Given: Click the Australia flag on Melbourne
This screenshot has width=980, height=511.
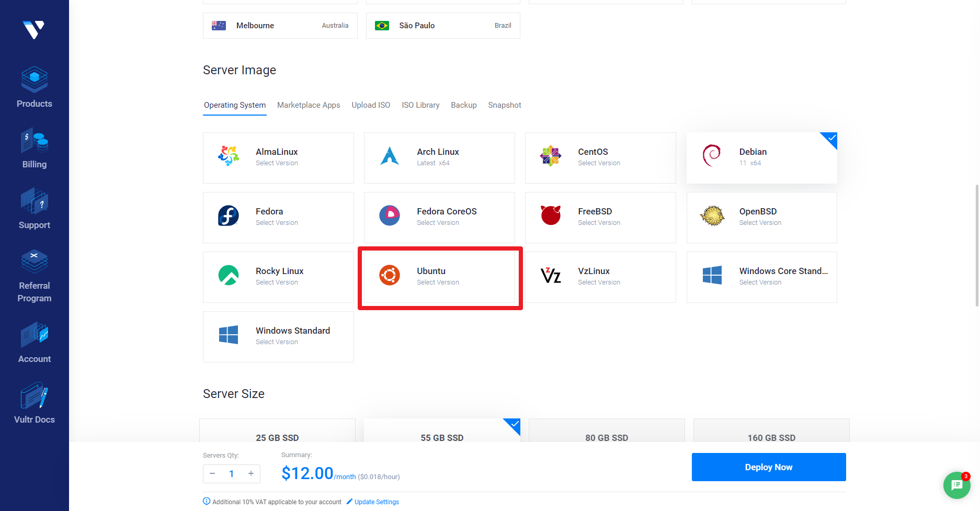Looking at the screenshot, I should pyautogui.click(x=219, y=26).
